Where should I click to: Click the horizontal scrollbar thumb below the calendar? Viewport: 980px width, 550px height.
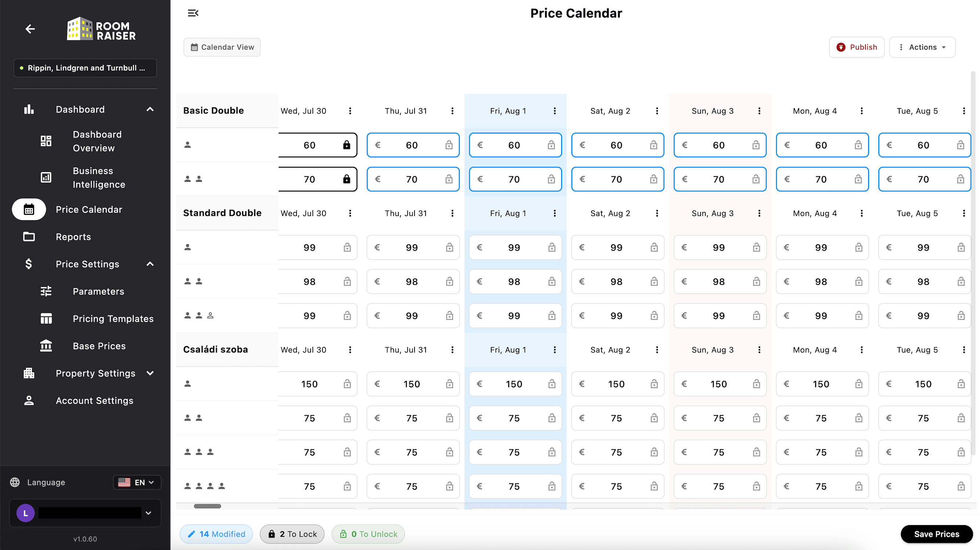207,506
